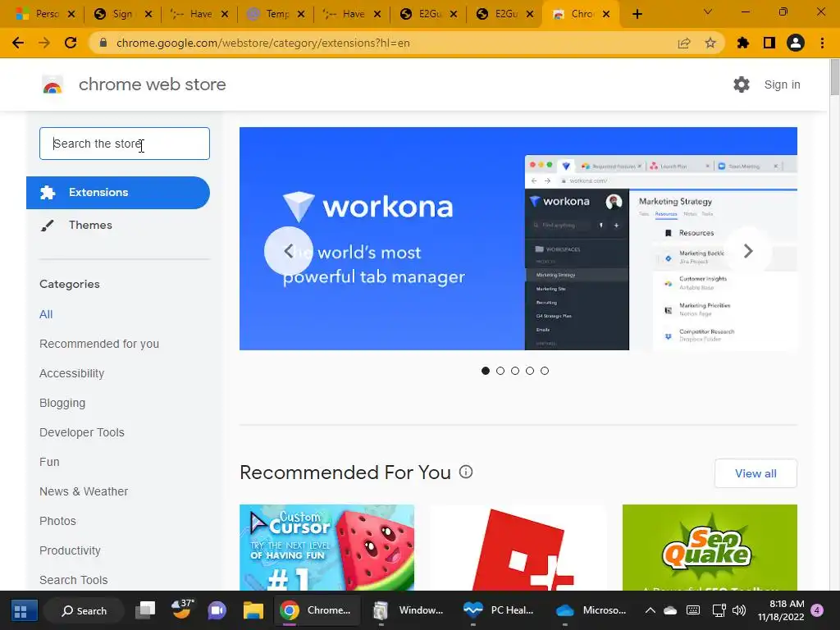The height and width of the screenshot is (630, 840).
Task: Share this page via address bar icon
Action: pos(684,43)
